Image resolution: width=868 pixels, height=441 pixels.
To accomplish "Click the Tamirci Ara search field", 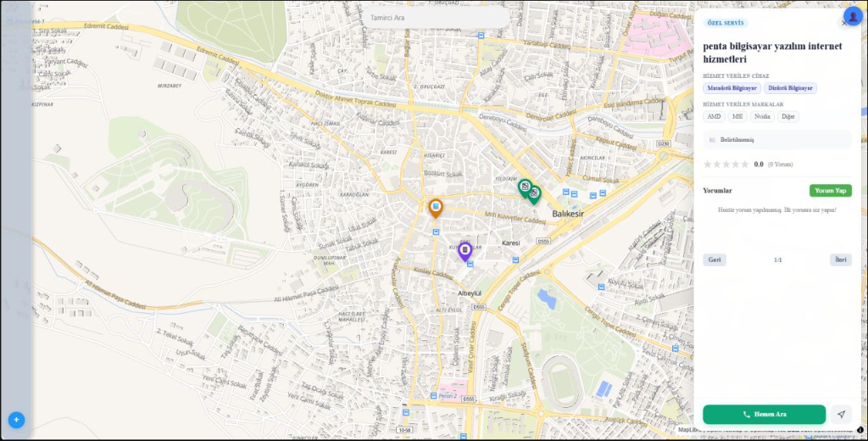I will (435, 18).
